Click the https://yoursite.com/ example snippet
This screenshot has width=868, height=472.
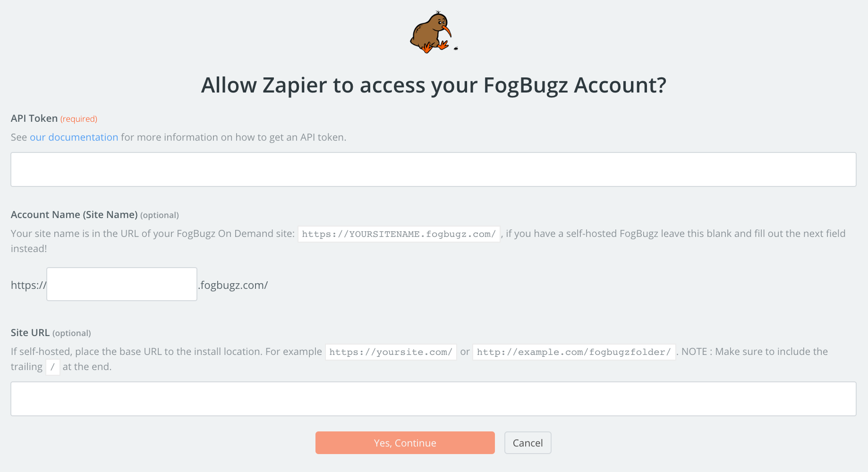391,352
